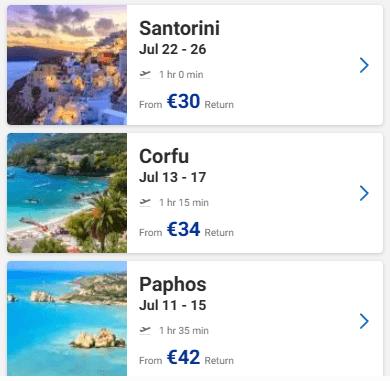The height and width of the screenshot is (381, 390).
Task: Select the Jul 22 - 26 date range
Action: pyautogui.click(x=173, y=49)
